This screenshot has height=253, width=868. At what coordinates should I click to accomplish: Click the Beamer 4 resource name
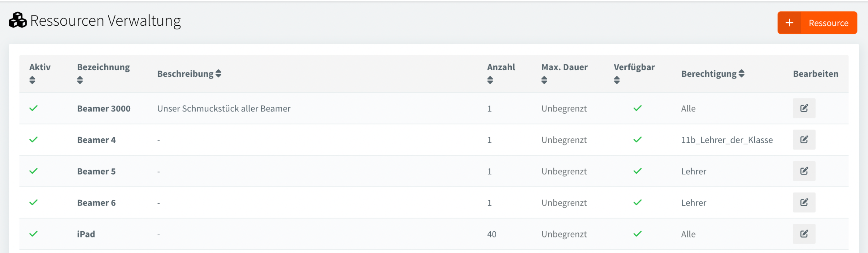tap(96, 140)
